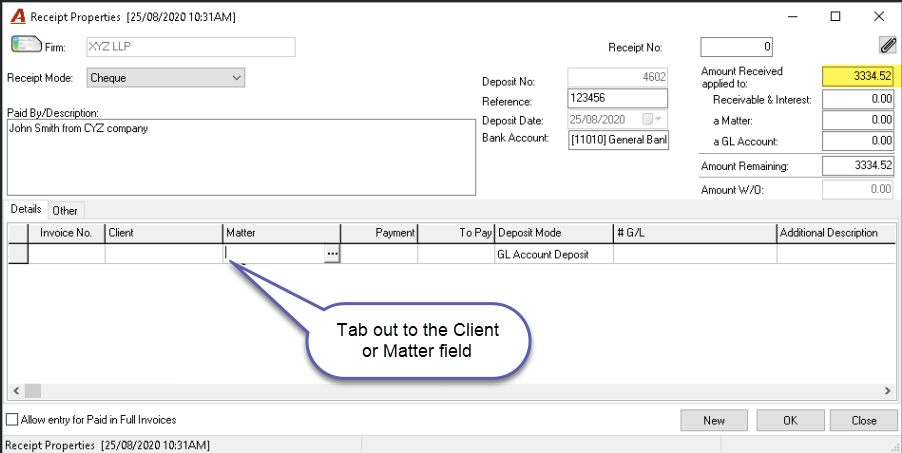Click the Firm field showing XYZ LLP

tap(191, 47)
